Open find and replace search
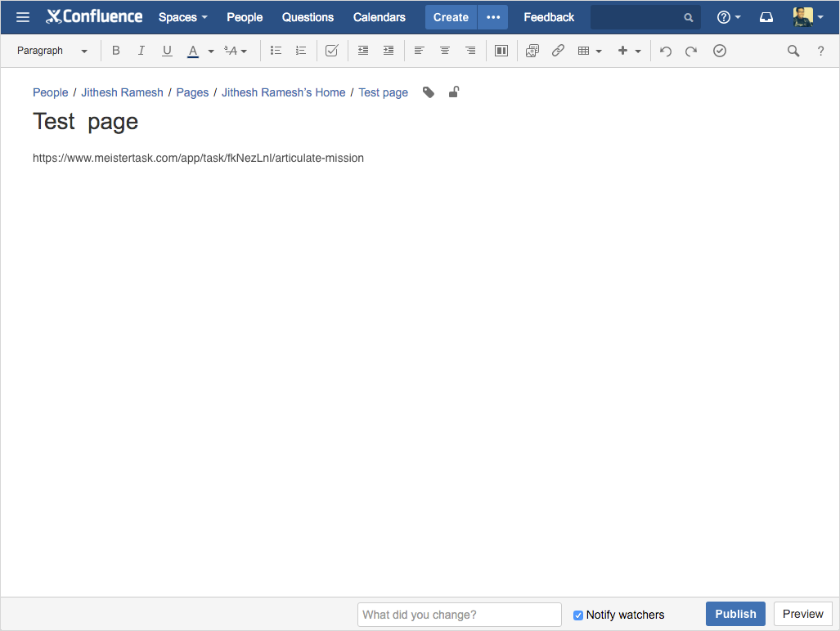This screenshot has width=840, height=631. [793, 51]
